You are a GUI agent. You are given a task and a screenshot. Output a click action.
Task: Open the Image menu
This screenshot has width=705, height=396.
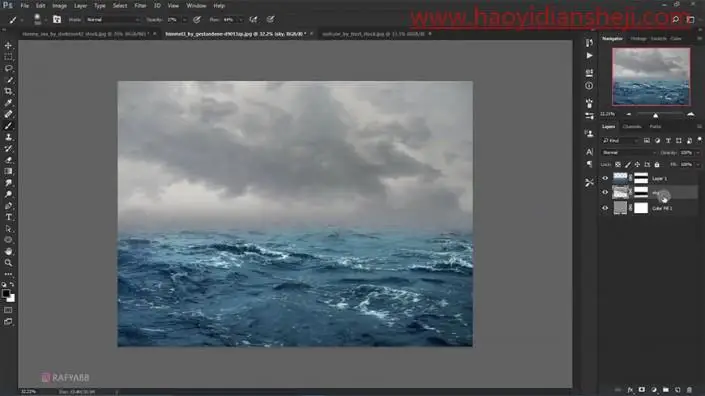point(59,6)
